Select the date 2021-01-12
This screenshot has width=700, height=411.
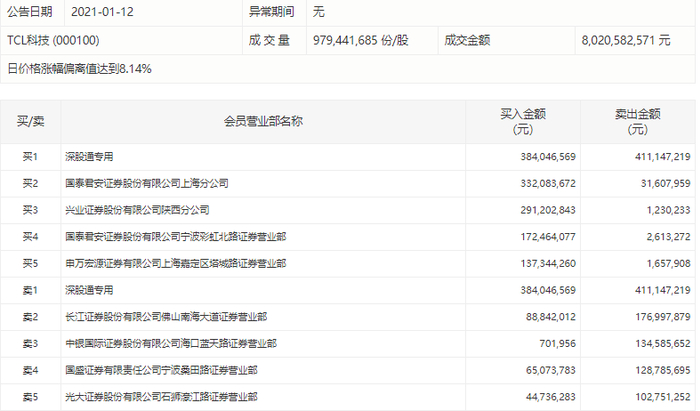pos(102,12)
